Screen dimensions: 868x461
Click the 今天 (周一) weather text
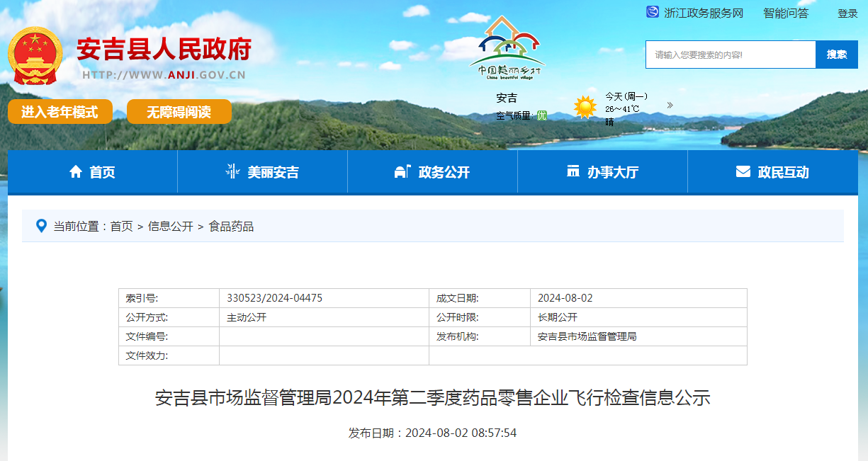[626, 96]
